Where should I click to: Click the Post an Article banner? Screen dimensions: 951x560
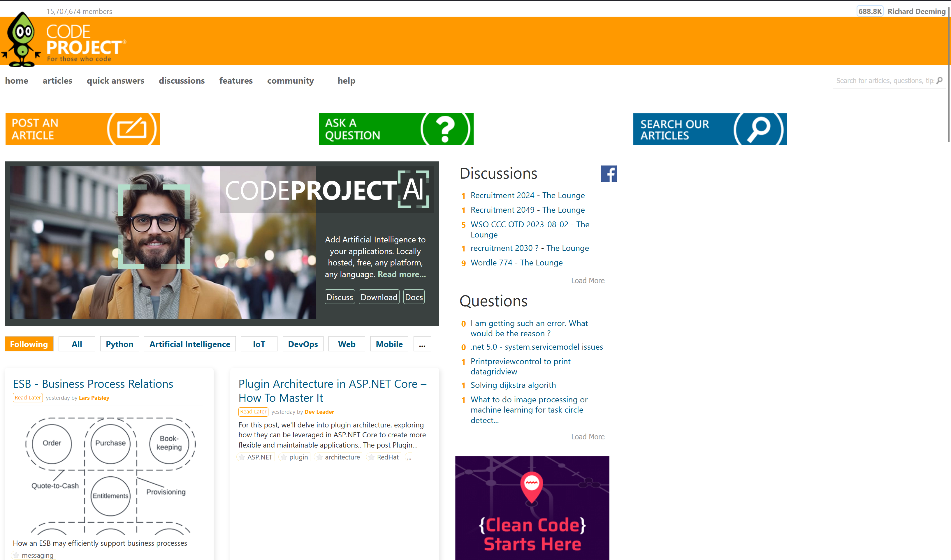point(83,129)
